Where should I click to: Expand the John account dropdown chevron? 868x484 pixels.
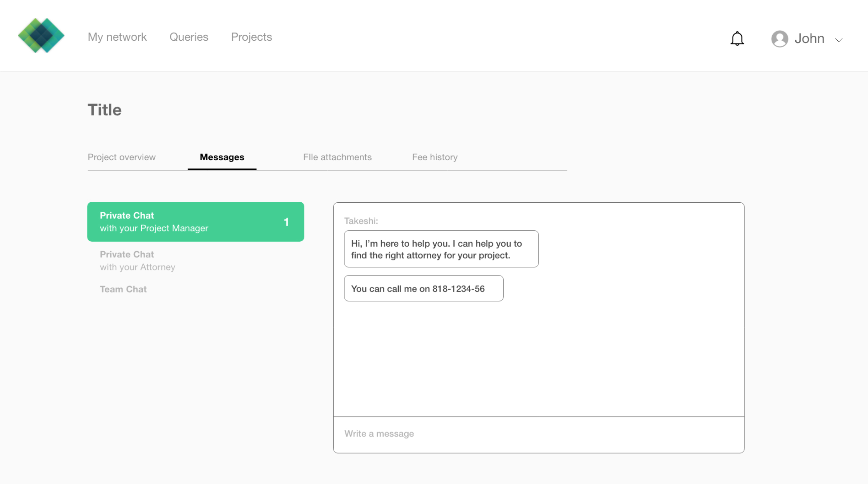[x=839, y=40]
